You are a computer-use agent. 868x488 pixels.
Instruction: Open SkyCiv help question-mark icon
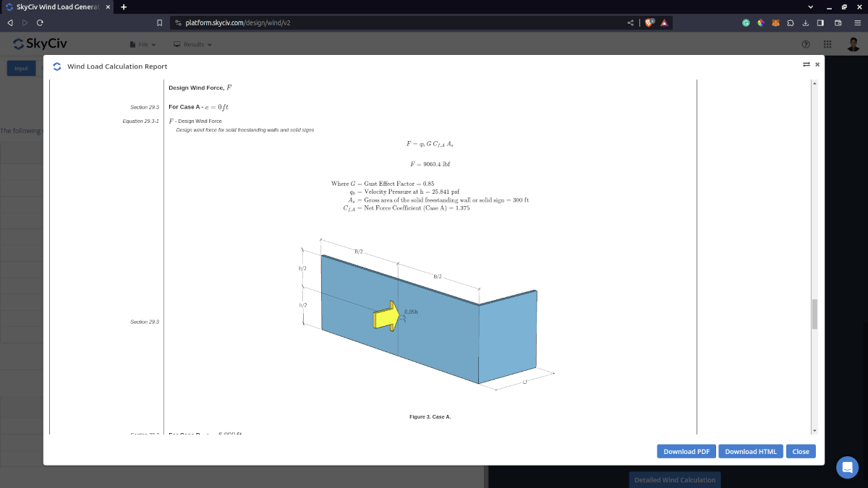tap(806, 45)
